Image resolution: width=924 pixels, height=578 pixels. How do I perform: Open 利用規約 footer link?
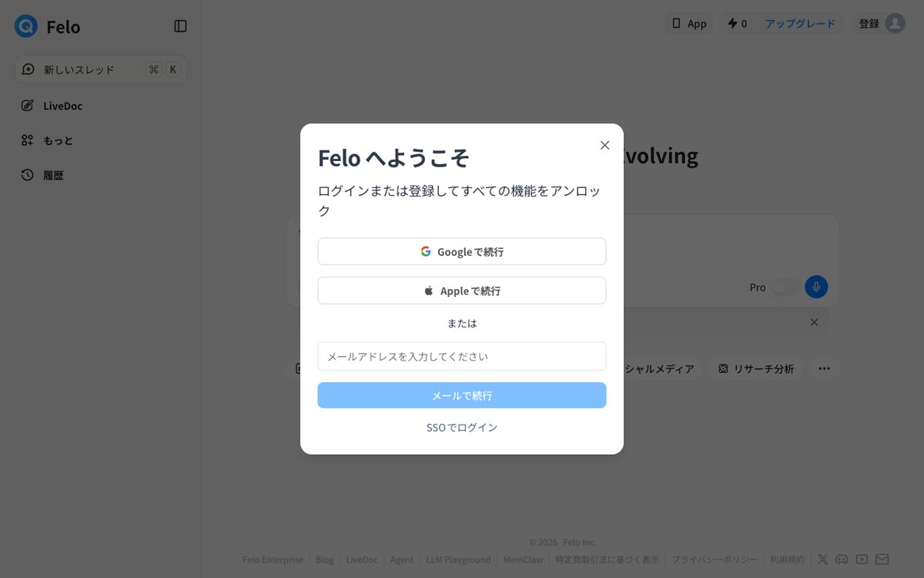(787, 560)
